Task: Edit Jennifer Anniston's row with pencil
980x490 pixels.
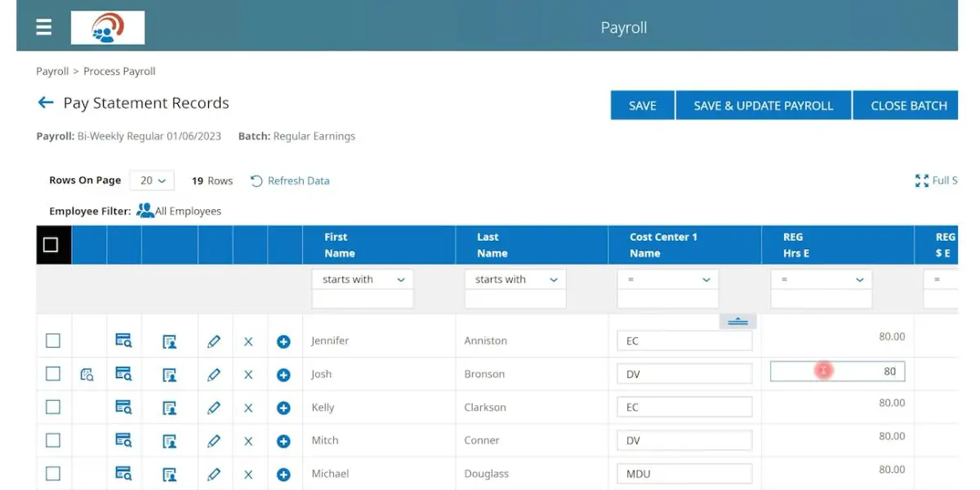Action: [214, 341]
